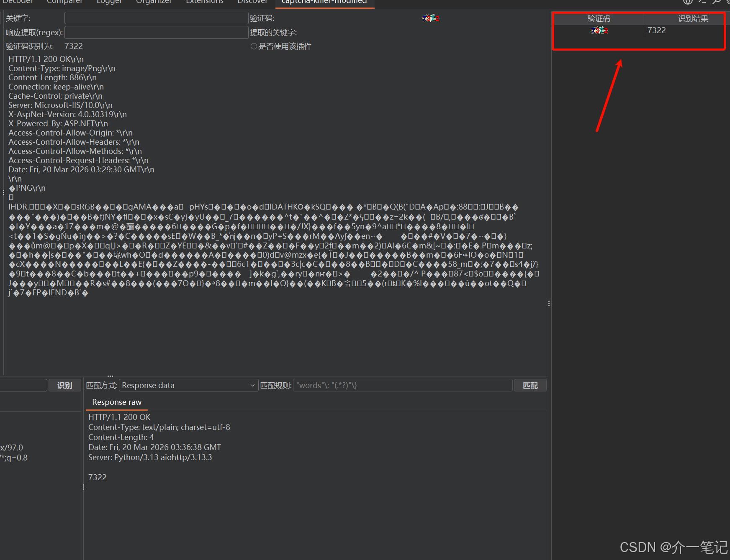This screenshot has width=730, height=560.
Task: Click the Access-Control-Allow-Methods line
Action: pyautogui.click(x=75, y=151)
